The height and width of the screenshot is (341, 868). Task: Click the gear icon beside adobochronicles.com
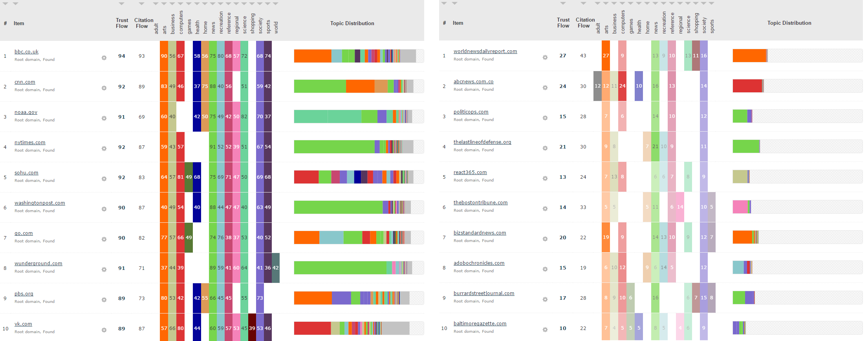(545, 269)
